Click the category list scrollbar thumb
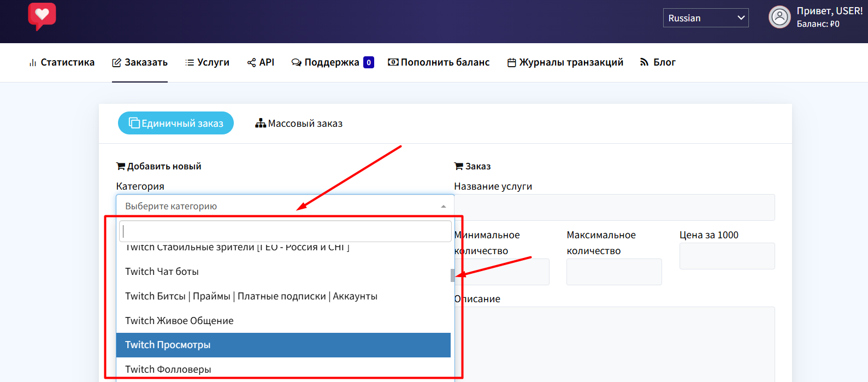This screenshot has height=382, width=868. tap(453, 275)
